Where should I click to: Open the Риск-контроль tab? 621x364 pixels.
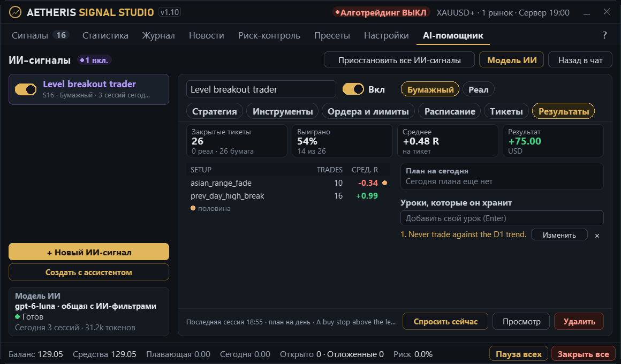click(269, 36)
